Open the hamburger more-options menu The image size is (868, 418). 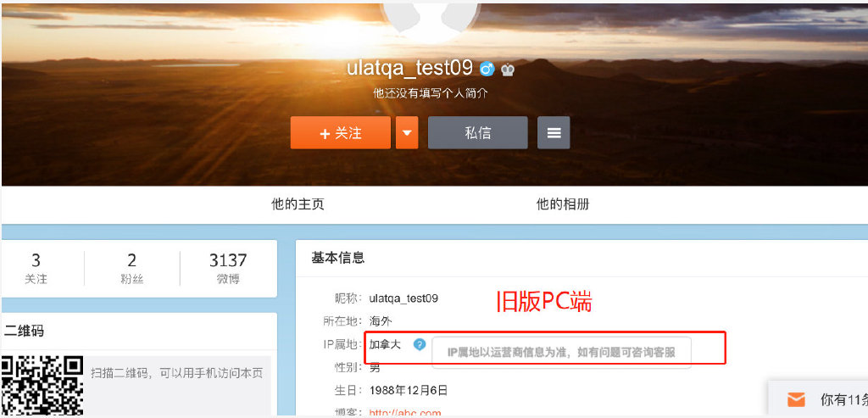coord(554,133)
